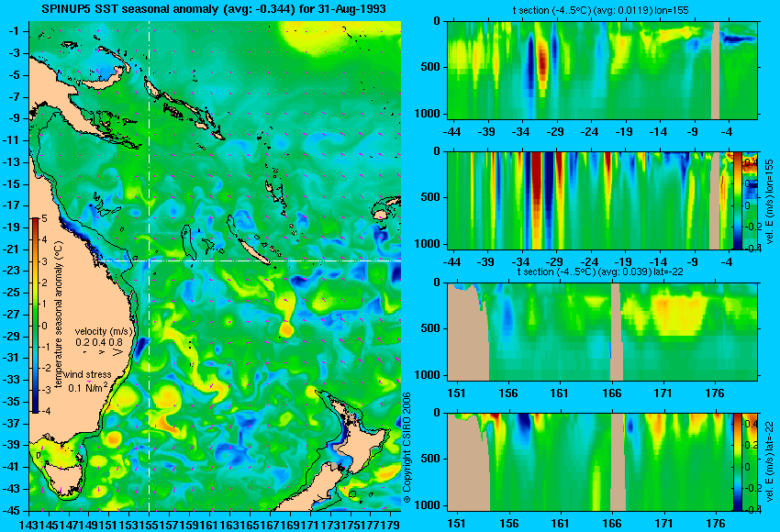Click the lon=155 velocity color bar

(737, 201)
